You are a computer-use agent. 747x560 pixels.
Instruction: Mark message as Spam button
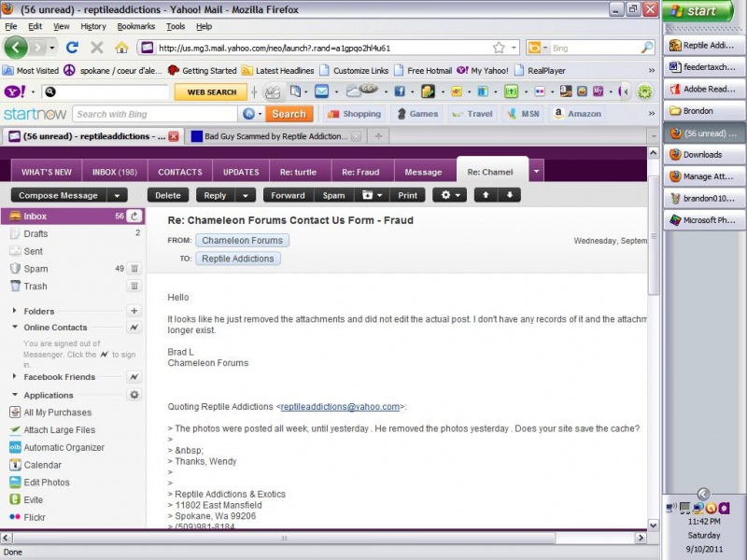(x=333, y=195)
